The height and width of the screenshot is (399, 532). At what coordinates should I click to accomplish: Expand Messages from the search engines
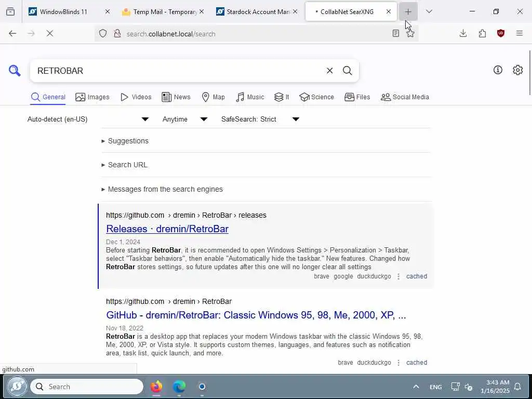(x=162, y=189)
